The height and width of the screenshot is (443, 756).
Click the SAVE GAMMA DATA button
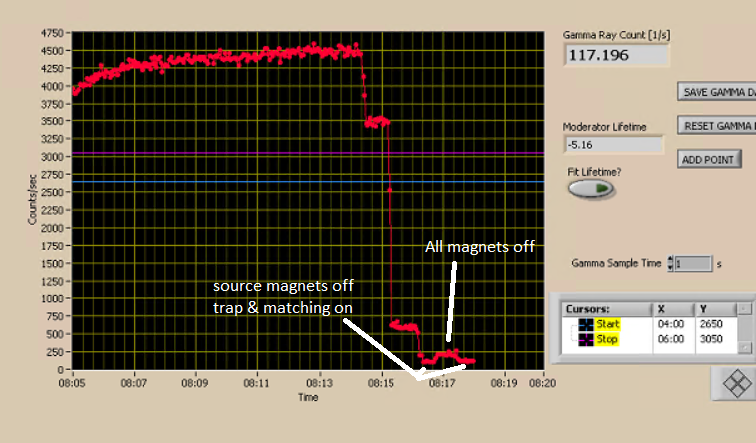(x=716, y=92)
